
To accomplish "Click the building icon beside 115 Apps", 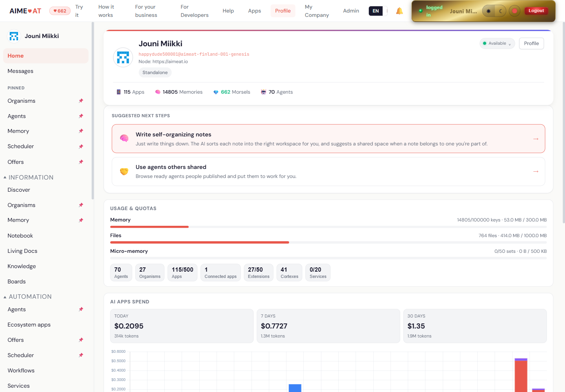I will click(x=118, y=92).
